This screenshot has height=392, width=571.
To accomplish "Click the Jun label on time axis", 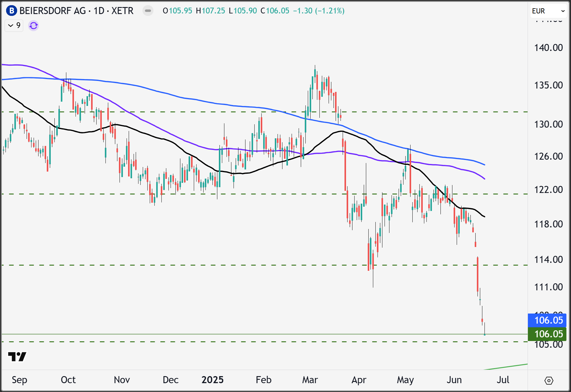I will click(454, 380).
